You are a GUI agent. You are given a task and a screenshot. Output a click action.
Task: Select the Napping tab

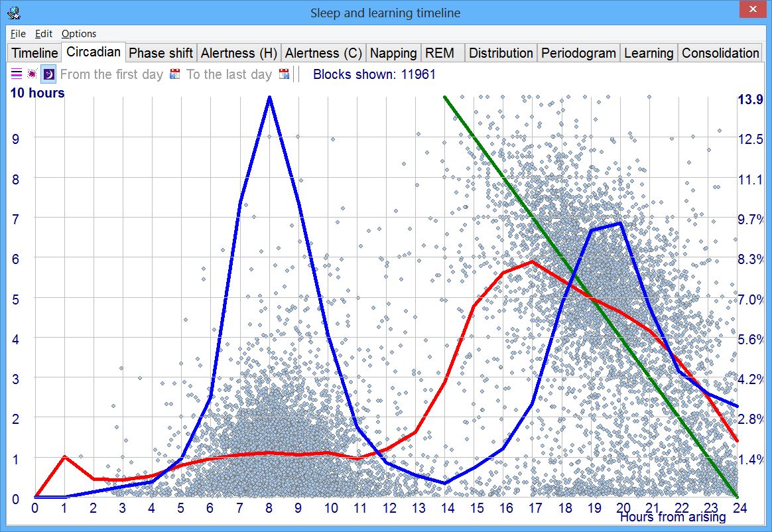pyautogui.click(x=393, y=53)
